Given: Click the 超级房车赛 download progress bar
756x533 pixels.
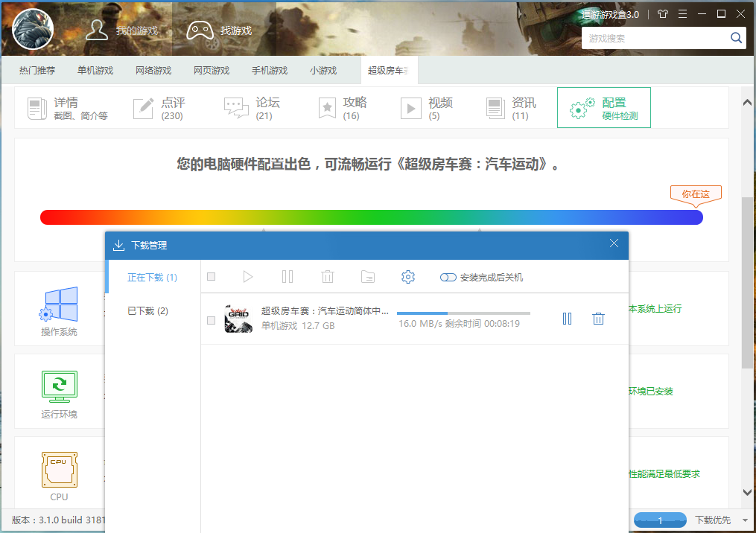Looking at the screenshot, I should tap(463, 313).
